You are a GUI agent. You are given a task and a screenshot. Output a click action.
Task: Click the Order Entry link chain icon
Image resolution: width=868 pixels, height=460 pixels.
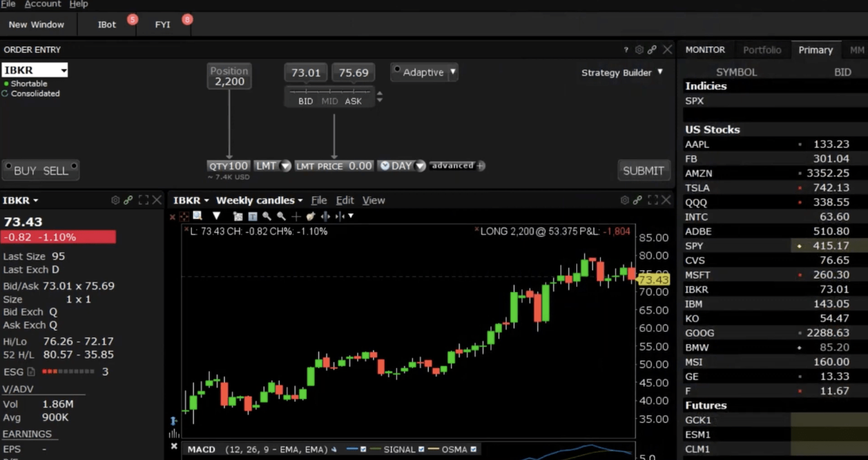[652, 49]
